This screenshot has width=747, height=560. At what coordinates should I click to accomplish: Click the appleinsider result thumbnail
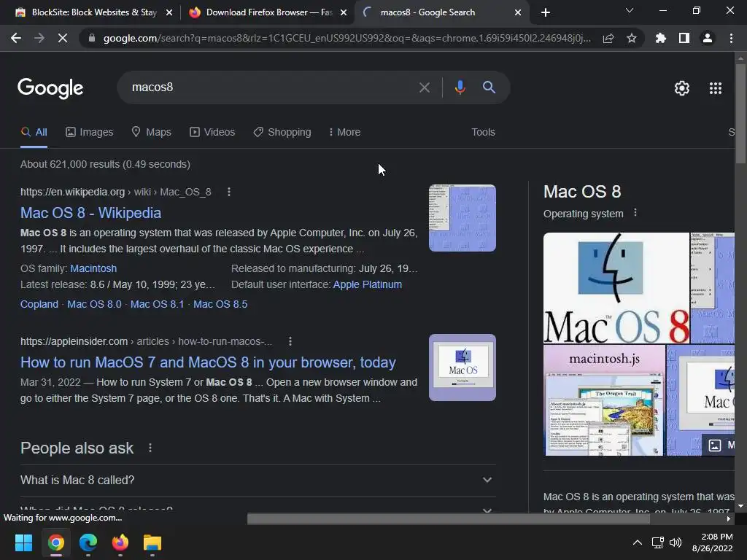point(462,367)
